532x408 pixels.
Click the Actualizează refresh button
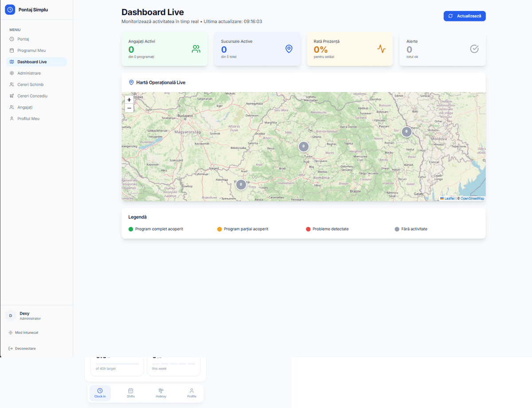(x=464, y=16)
